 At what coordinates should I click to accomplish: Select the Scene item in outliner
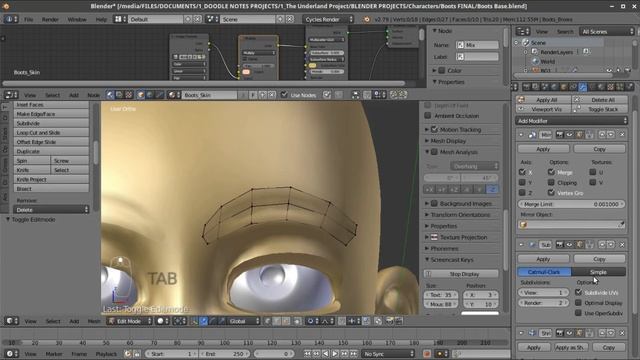tap(538, 42)
